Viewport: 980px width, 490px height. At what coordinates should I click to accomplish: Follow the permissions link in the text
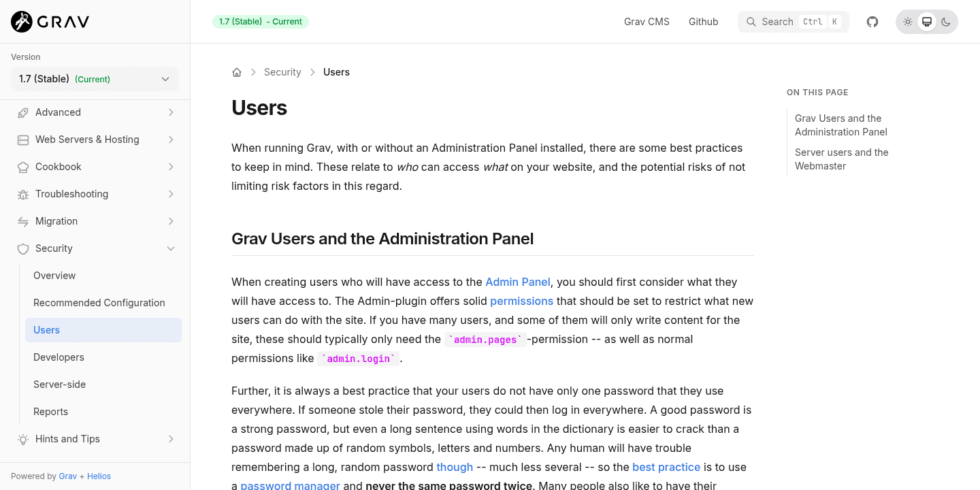(521, 301)
